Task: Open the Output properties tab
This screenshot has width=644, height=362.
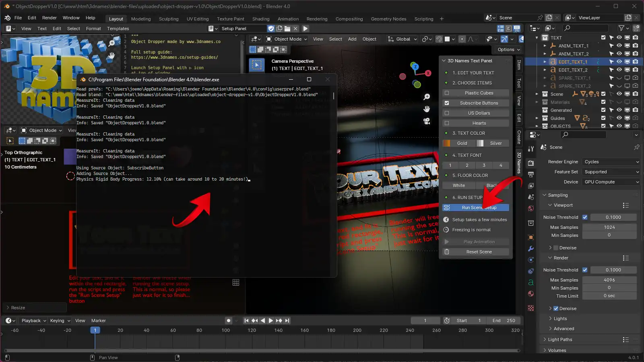Action: coord(531,175)
